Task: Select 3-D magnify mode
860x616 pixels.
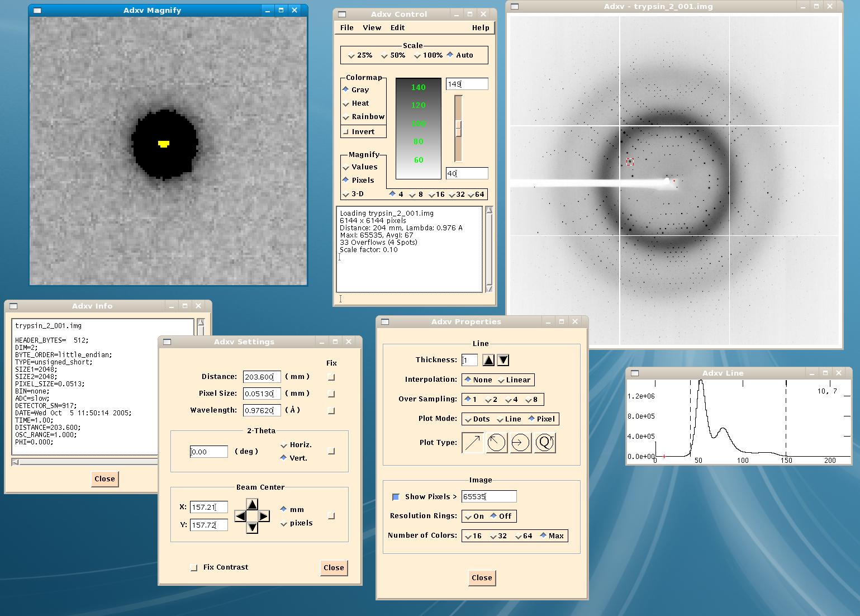Action: point(353,194)
